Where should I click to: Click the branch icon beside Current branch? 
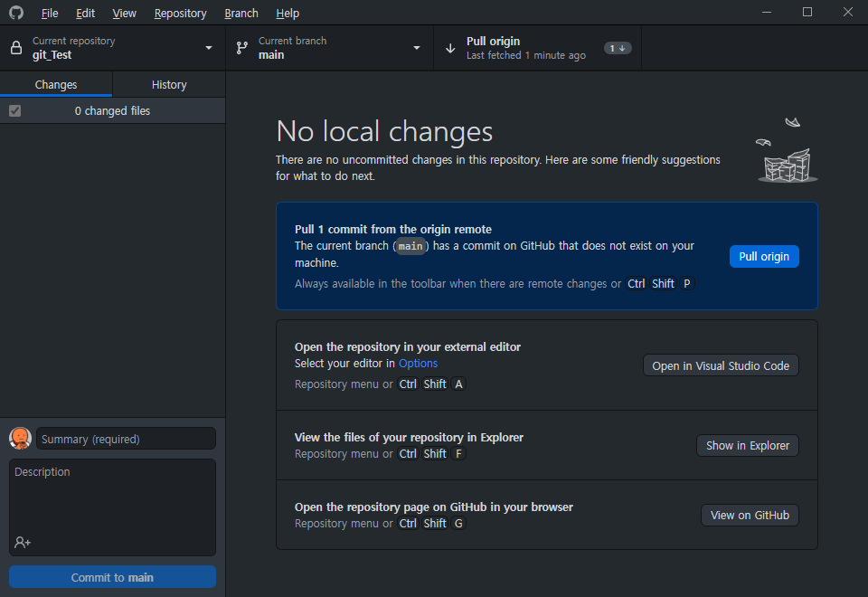(x=242, y=48)
